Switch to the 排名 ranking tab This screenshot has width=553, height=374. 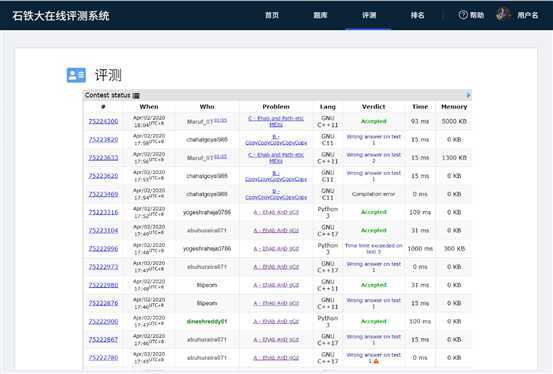(x=417, y=15)
